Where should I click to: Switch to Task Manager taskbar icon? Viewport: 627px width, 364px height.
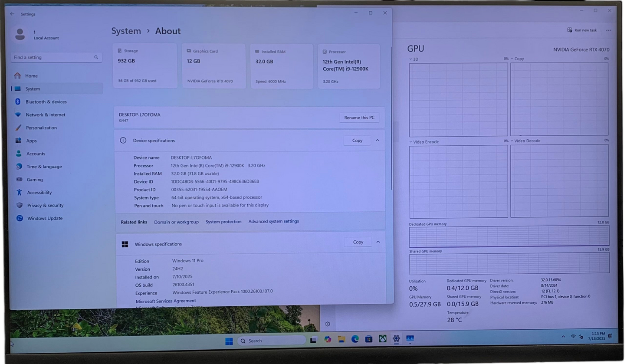(410, 338)
